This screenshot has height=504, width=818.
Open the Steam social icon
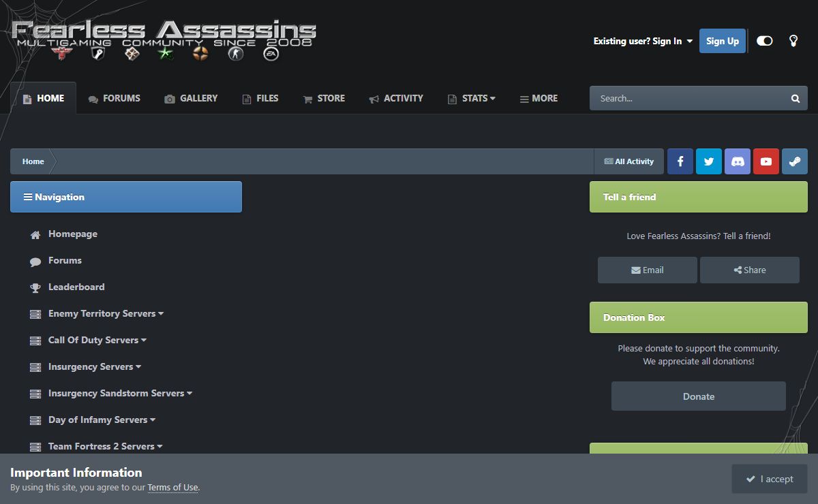(795, 161)
